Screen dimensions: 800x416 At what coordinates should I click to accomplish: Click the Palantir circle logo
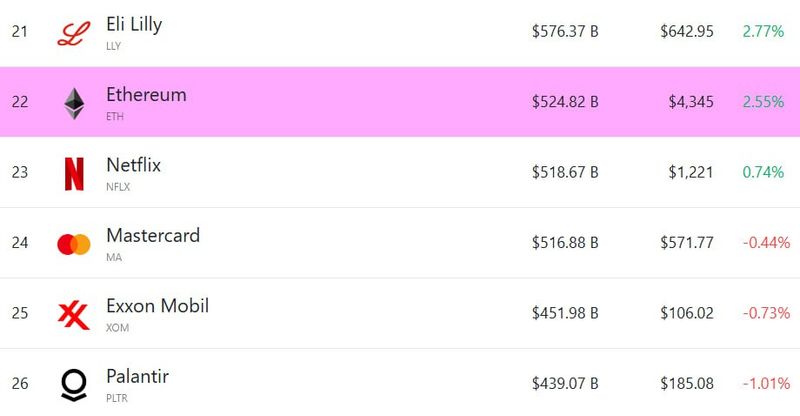74,385
